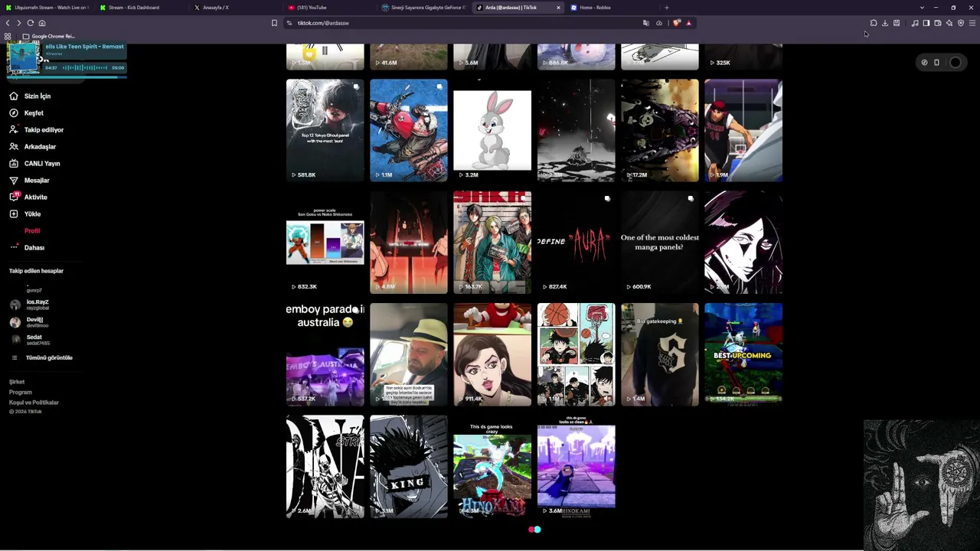The image size is (980, 551).
Task: Open 'One of the most coldest manga panels?' video
Action: coord(660,243)
